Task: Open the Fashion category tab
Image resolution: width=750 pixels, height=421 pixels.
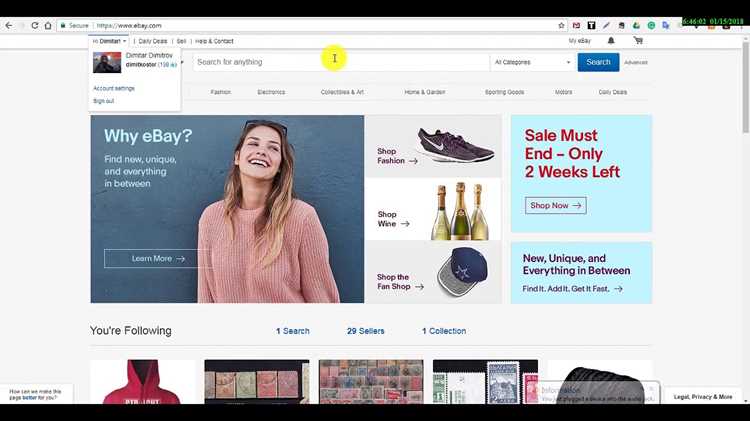Action: point(221,92)
